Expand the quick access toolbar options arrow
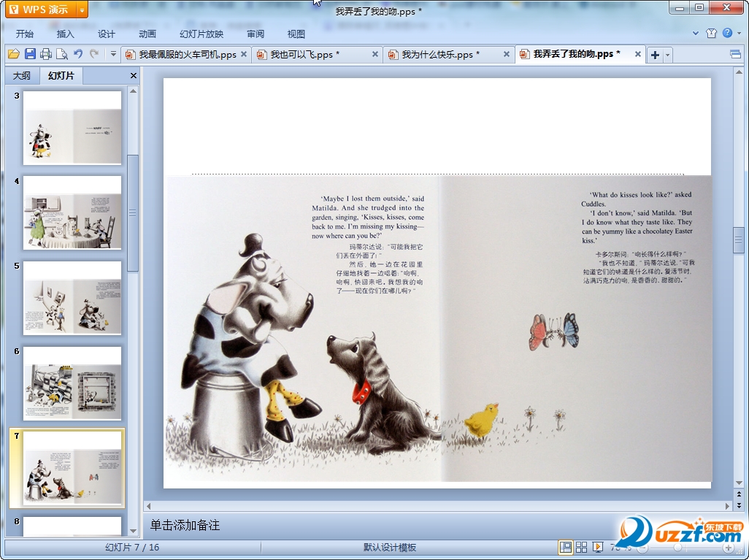 pyautogui.click(x=113, y=54)
